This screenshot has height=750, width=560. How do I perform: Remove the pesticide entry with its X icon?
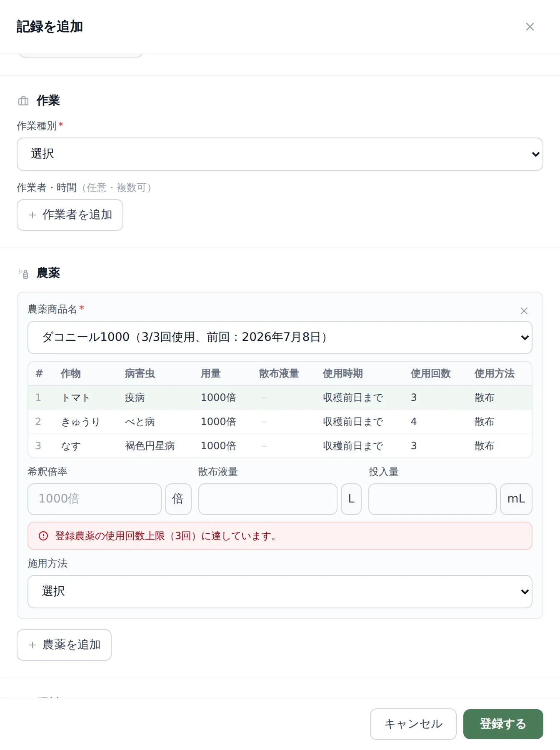click(x=524, y=311)
